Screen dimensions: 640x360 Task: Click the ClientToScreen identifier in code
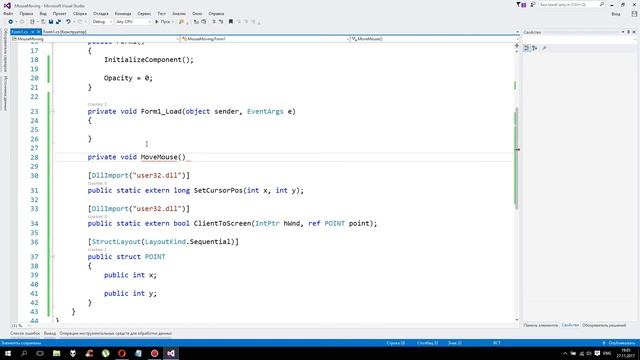click(x=222, y=223)
